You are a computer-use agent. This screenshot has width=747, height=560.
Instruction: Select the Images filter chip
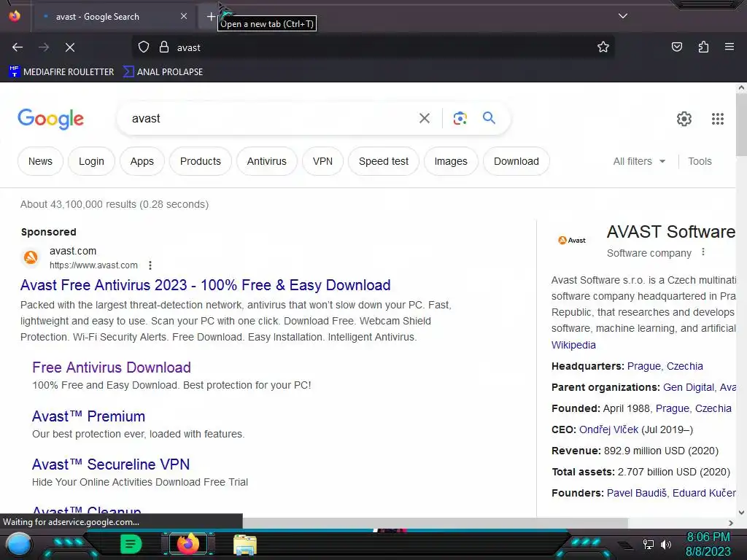tap(451, 161)
